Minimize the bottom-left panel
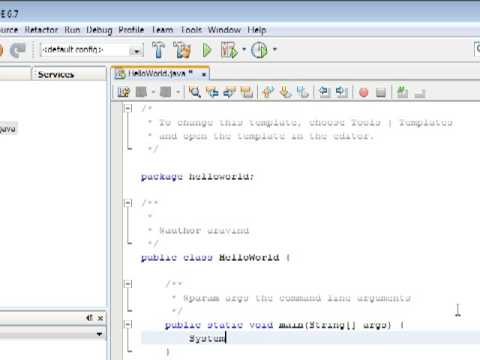Image resolution: width=480 pixels, height=360 pixels. (x=89, y=318)
